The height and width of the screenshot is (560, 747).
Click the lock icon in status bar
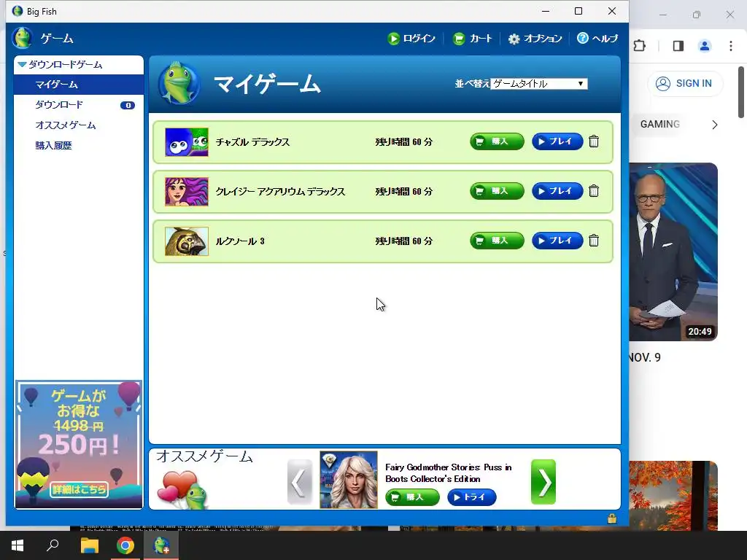612,518
